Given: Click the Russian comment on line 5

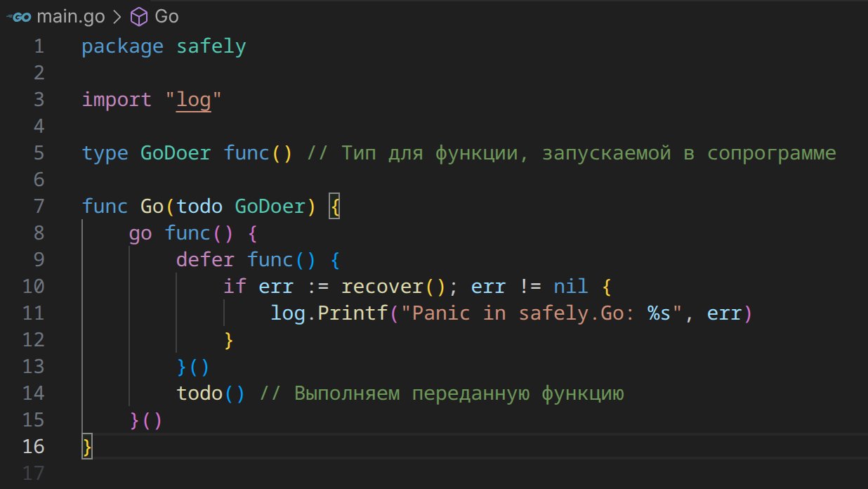Looking at the screenshot, I should [571, 153].
